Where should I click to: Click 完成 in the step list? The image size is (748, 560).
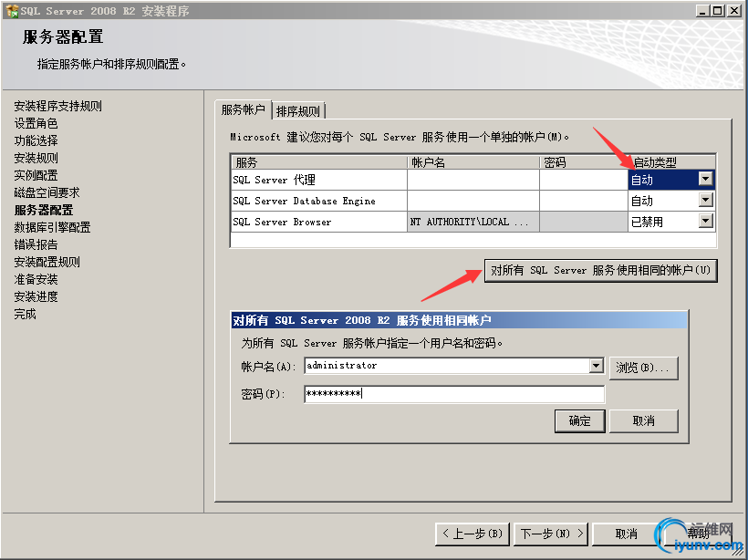[25, 314]
